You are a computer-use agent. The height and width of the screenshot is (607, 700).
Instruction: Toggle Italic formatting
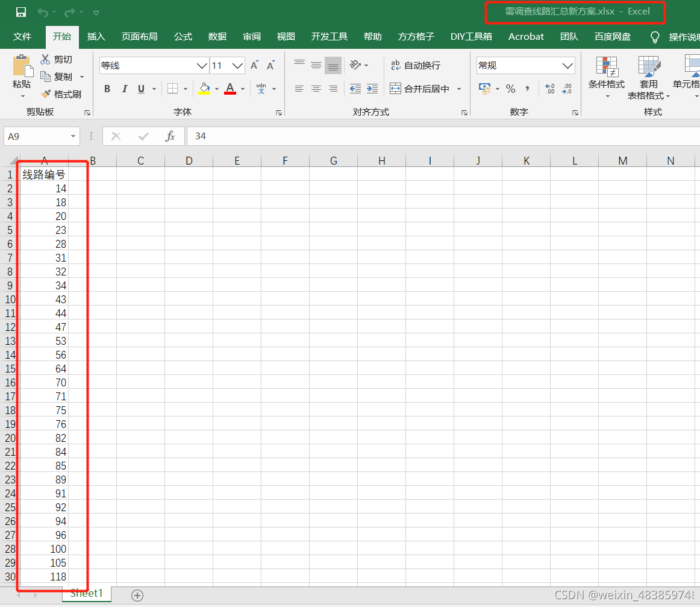tap(125, 89)
